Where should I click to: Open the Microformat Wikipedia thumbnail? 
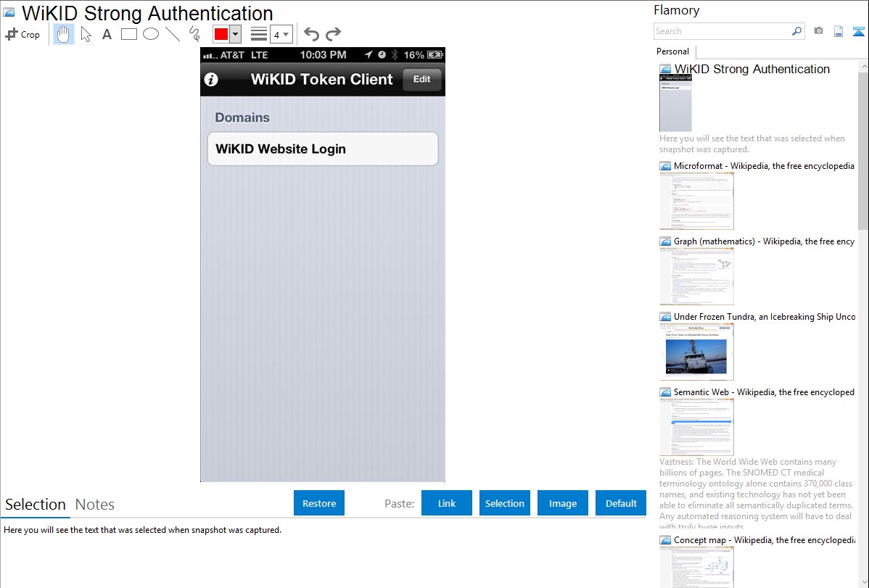pyautogui.click(x=696, y=201)
